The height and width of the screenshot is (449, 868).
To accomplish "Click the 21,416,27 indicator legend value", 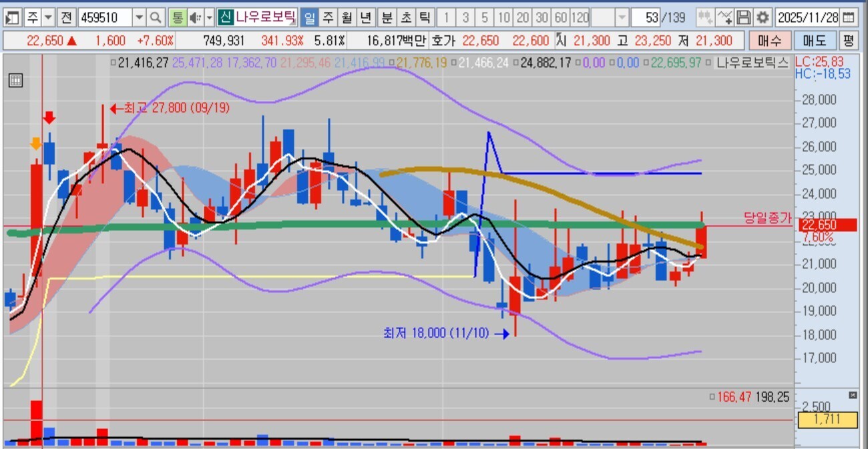I will click(x=143, y=63).
